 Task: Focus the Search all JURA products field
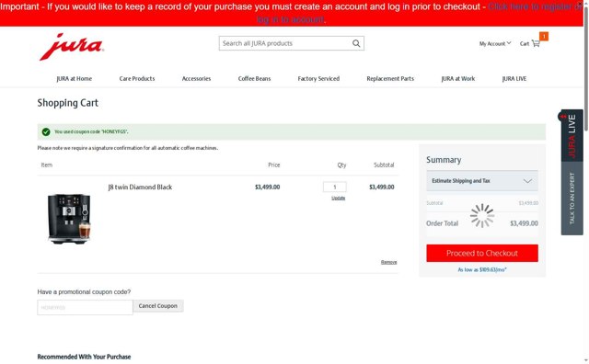[x=291, y=43]
